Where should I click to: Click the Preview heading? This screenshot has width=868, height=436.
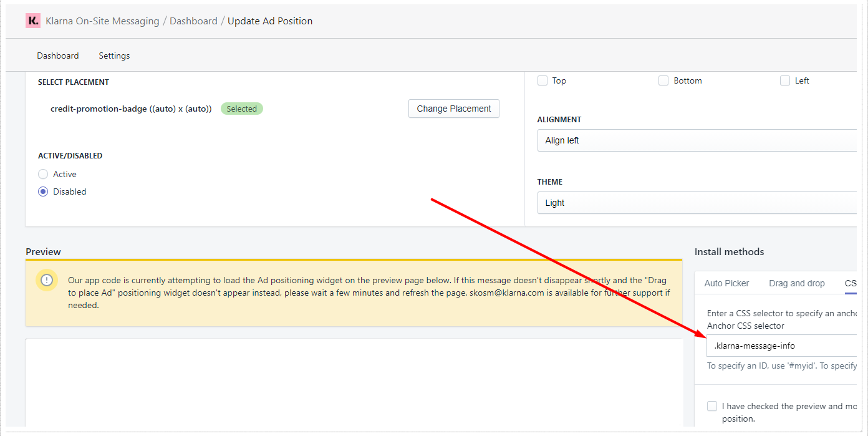44,252
